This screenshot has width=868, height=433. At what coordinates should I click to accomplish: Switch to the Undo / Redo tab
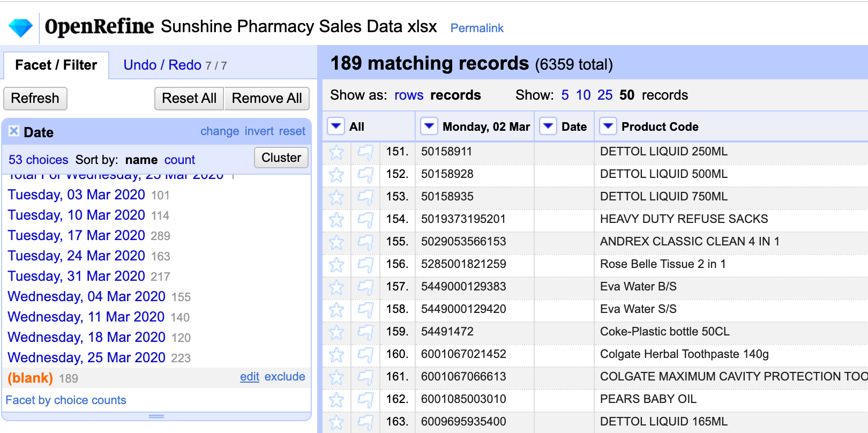[162, 65]
